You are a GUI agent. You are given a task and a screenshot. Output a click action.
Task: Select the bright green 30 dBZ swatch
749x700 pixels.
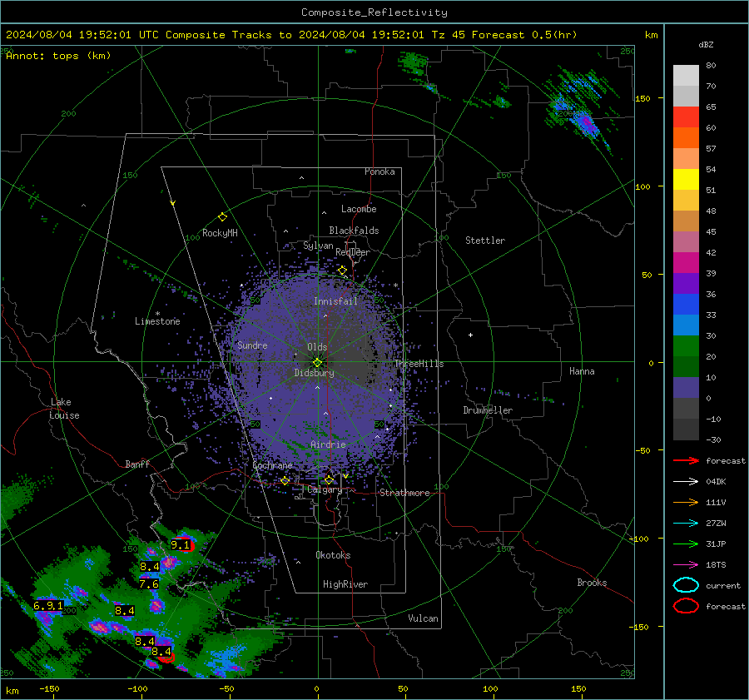[x=686, y=346]
